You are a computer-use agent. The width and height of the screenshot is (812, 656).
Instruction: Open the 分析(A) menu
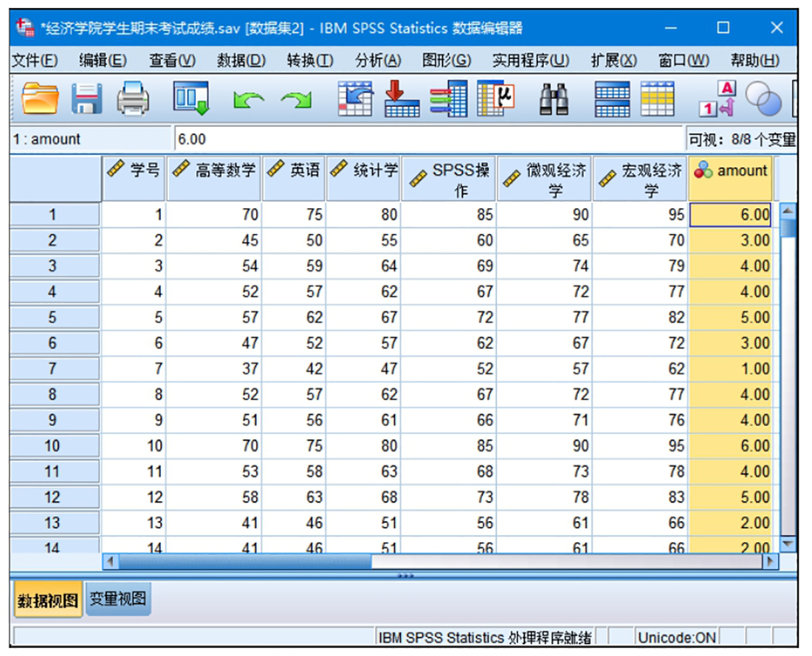[378, 61]
